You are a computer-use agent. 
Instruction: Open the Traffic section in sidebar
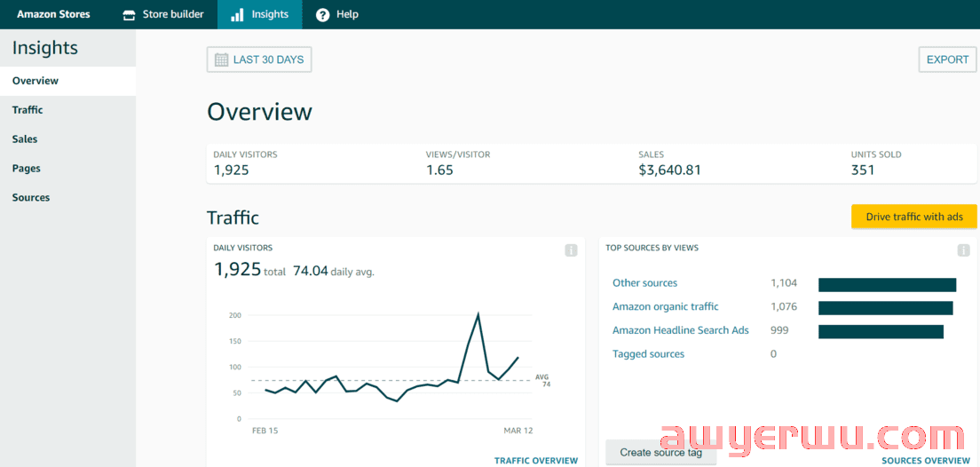28,110
